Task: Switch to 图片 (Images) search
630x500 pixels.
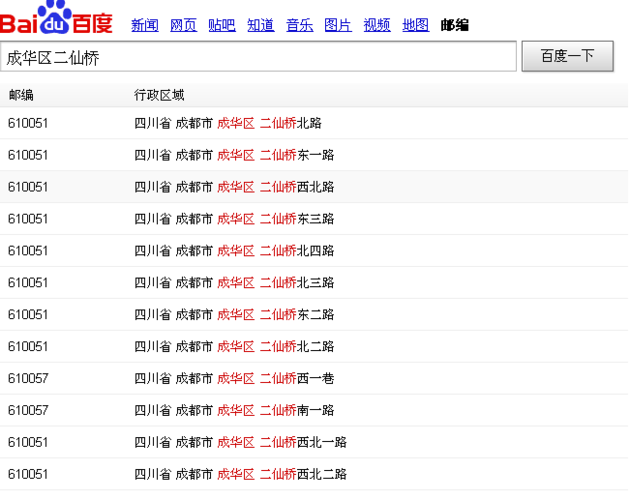Action: [338, 25]
